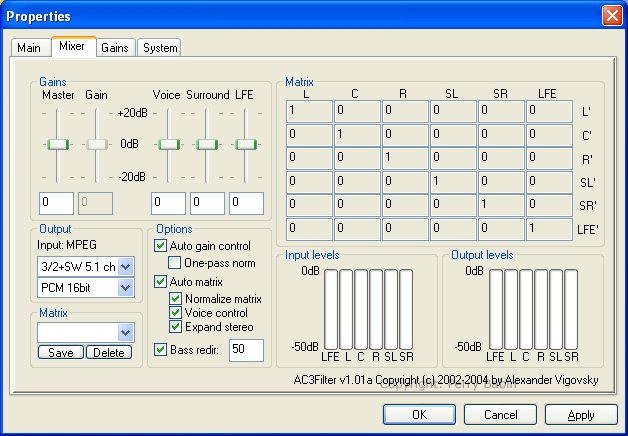Click the Voice gain value field
628x436 pixels.
click(x=168, y=203)
